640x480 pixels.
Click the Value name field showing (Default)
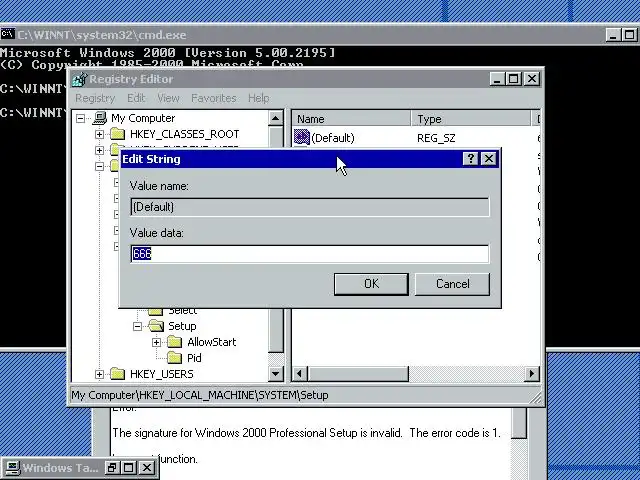309,207
